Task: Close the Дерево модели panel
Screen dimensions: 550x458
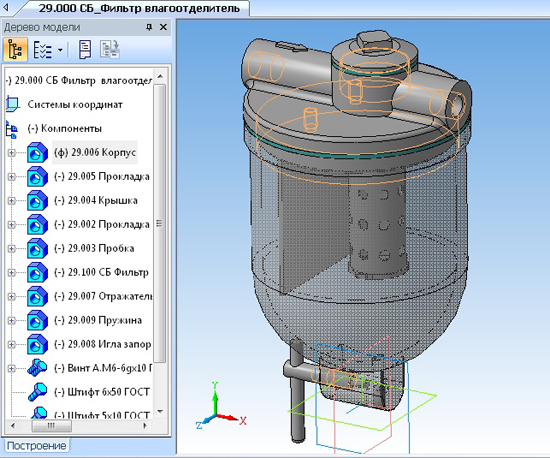Action: tap(163, 27)
